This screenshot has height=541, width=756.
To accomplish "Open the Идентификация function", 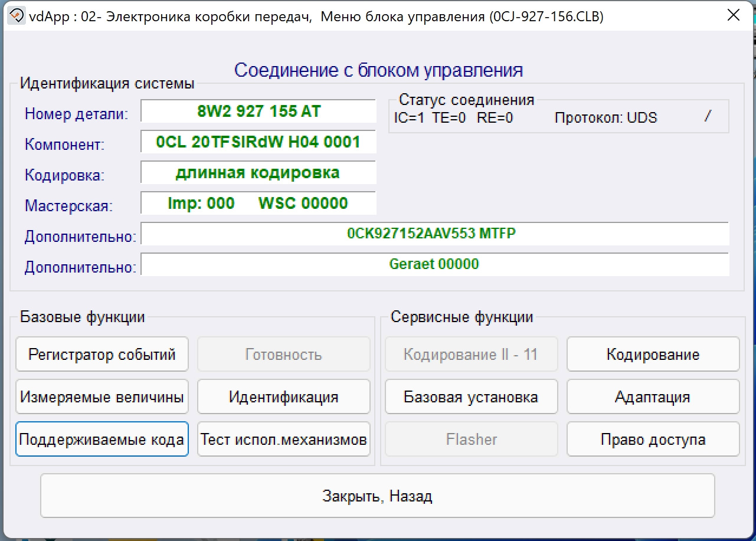I will click(x=284, y=397).
